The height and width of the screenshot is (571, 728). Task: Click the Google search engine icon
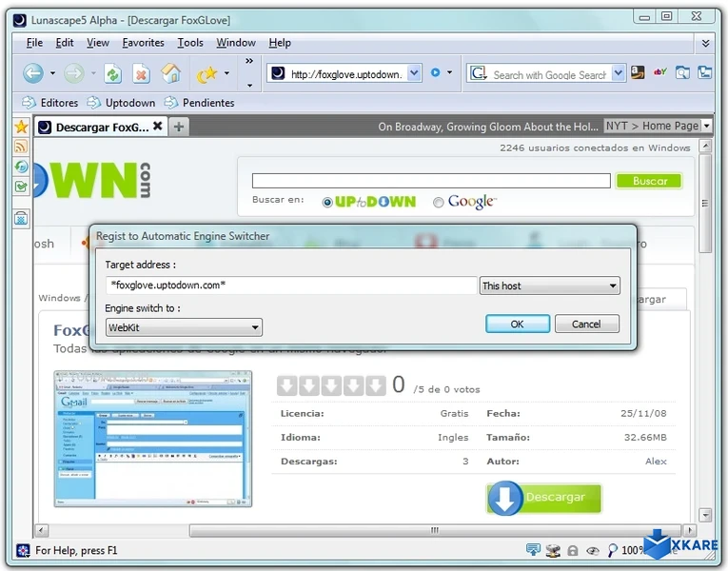pyautogui.click(x=478, y=73)
